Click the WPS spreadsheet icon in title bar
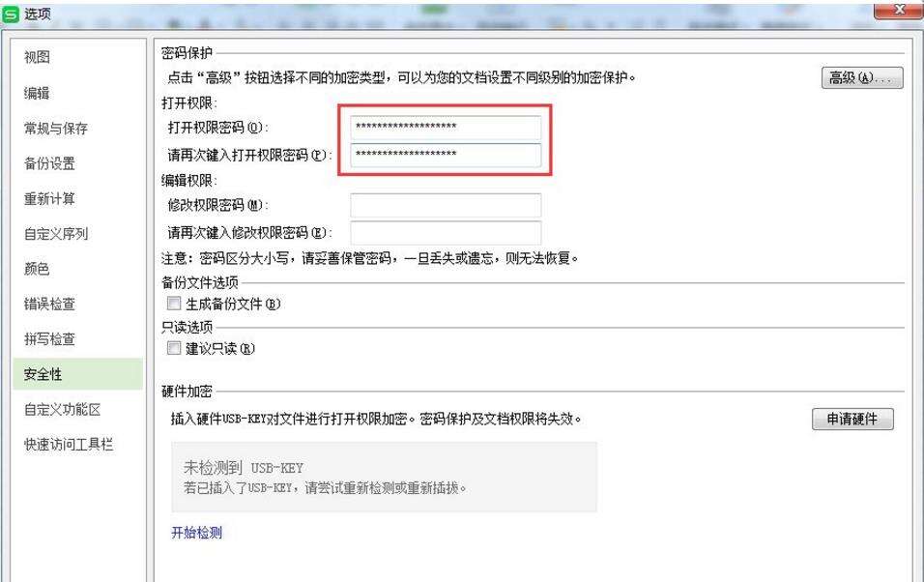 coord(11,14)
